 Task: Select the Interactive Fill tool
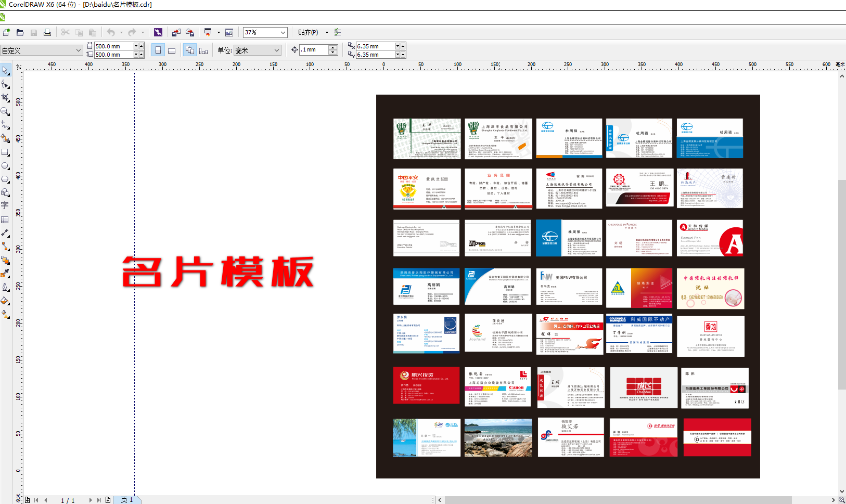coord(5,314)
